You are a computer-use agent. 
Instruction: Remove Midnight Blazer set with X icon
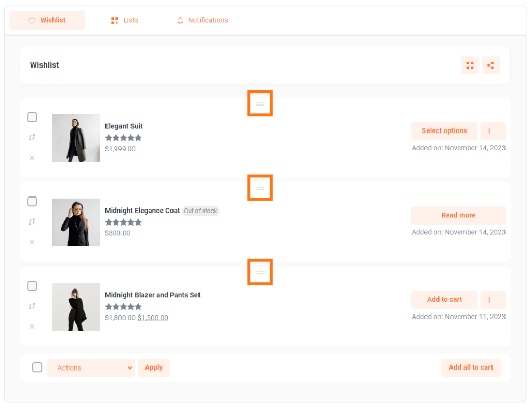[x=32, y=326]
